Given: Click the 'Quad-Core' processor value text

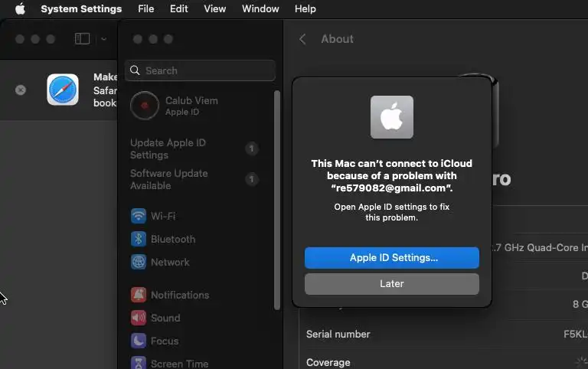Looking at the screenshot, I should (553, 247).
